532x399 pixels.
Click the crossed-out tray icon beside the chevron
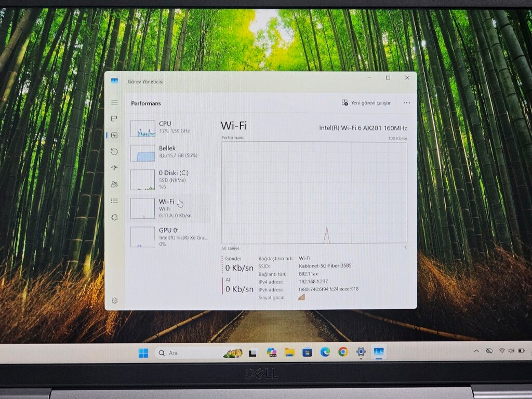(x=489, y=351)
